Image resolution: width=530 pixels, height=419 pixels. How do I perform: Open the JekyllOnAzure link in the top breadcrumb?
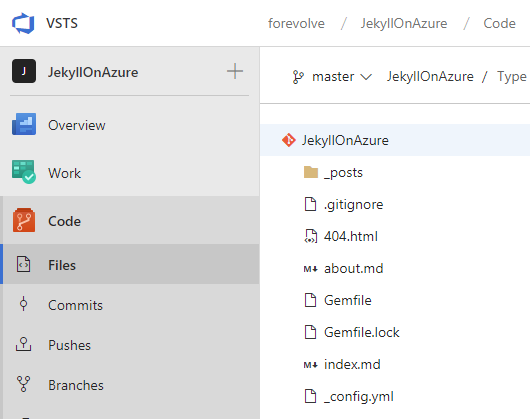404,23
